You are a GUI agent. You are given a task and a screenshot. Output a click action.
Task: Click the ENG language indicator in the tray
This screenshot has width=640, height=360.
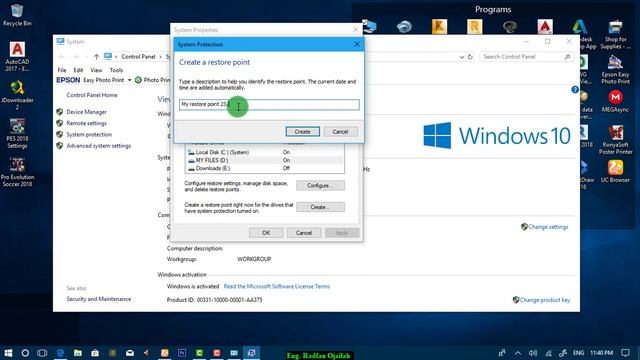578,353
